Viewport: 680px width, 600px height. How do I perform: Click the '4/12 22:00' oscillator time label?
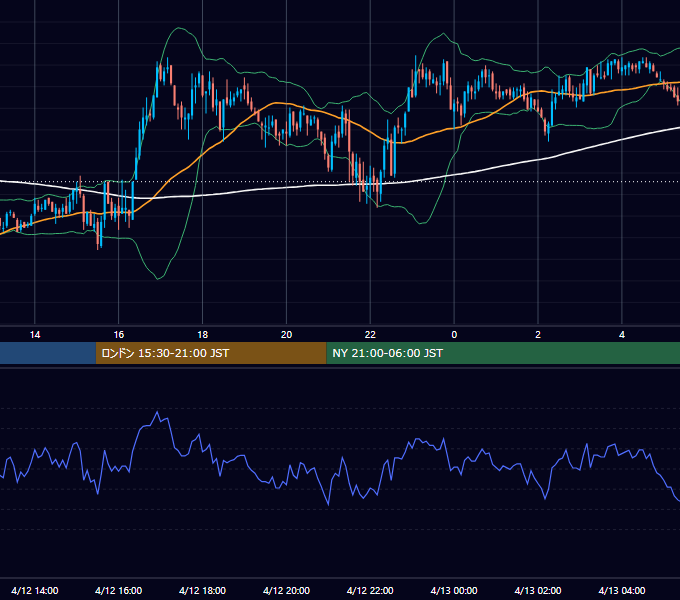tap(370, 590)
